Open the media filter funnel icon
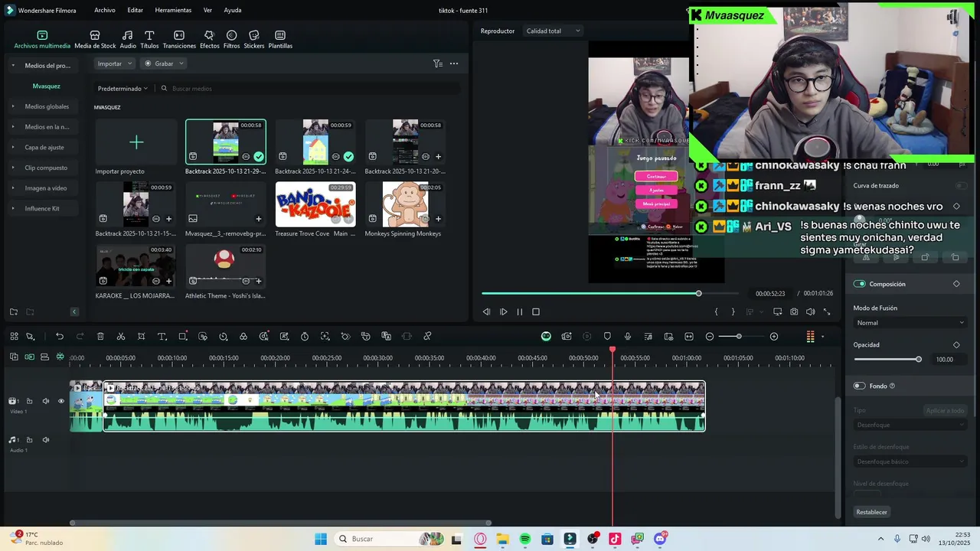980x551 pixels. coord(437,64)
